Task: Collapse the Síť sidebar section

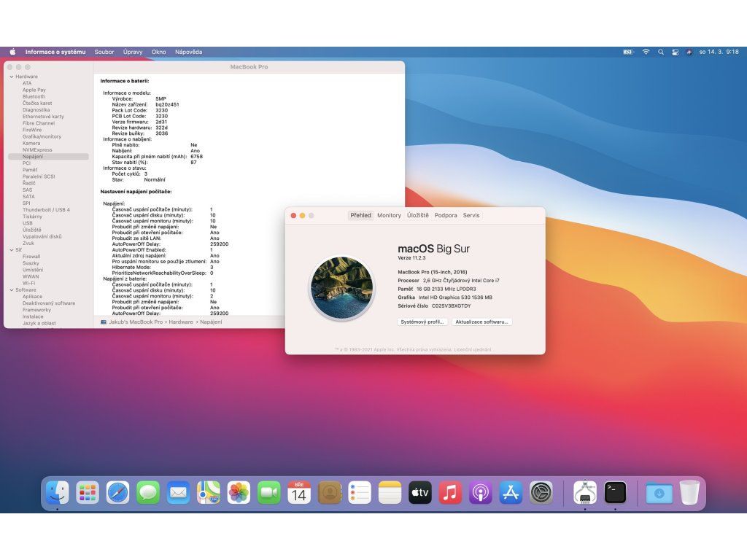Action: tap(11, 250)
